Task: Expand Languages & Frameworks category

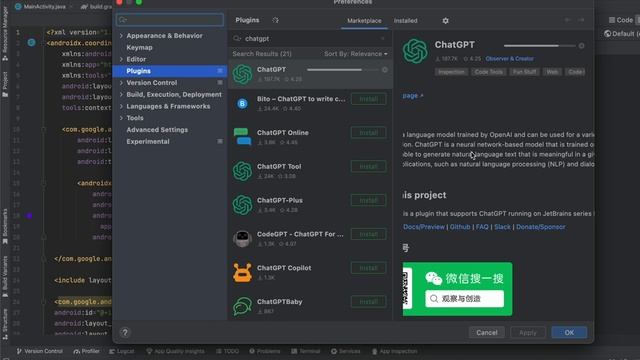Action: (x=121, y=106)
